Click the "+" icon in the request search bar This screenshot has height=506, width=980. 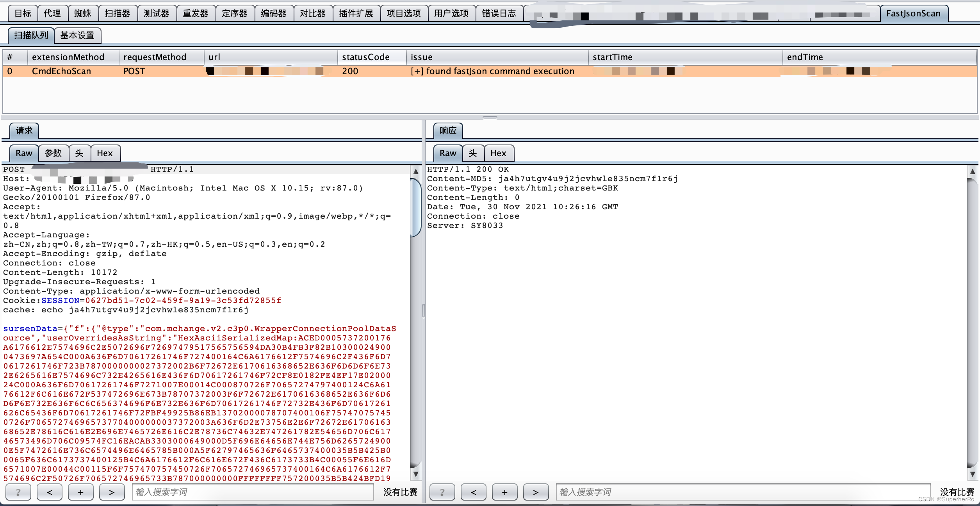tap(80, 492)
